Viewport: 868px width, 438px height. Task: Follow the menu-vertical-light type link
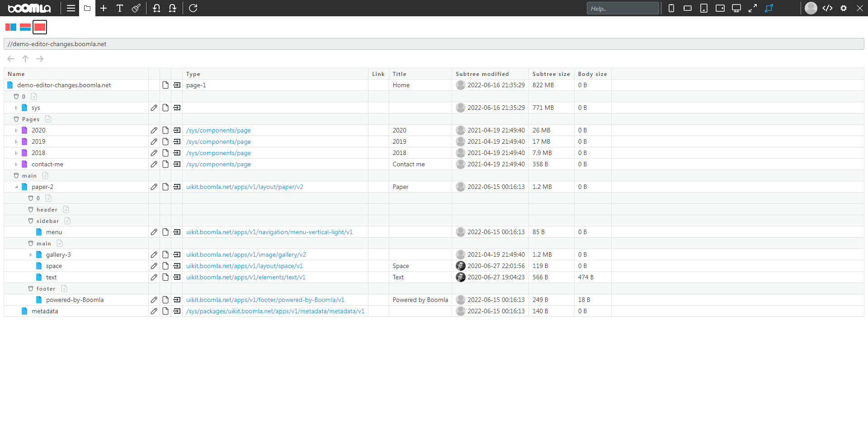tap(269, 232)
